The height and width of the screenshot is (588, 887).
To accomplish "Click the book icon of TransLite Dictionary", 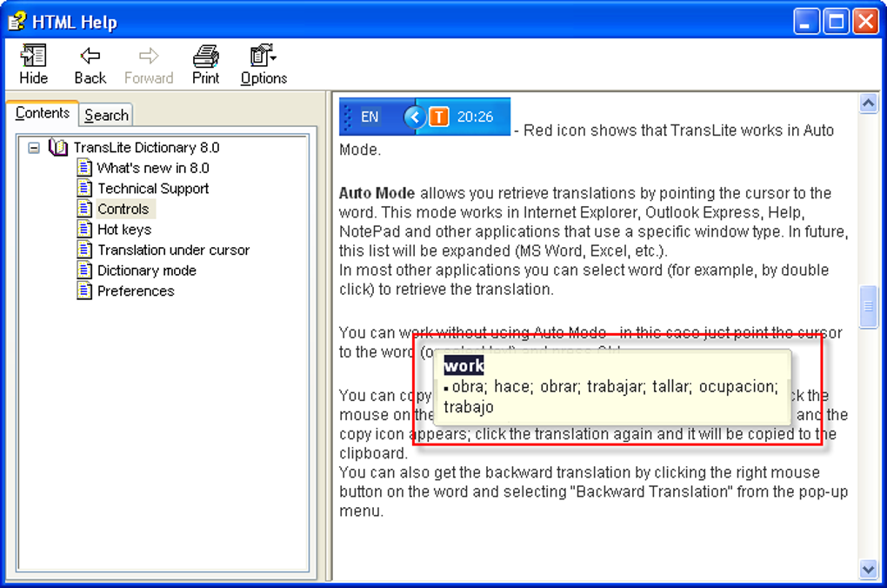I will [57, 147].
